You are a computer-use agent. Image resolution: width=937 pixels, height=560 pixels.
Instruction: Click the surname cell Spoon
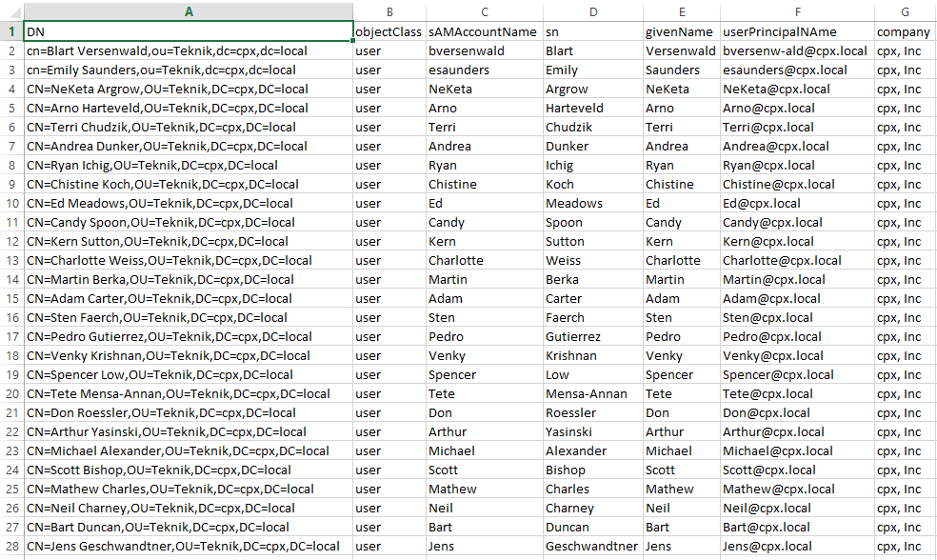point(593,222)
